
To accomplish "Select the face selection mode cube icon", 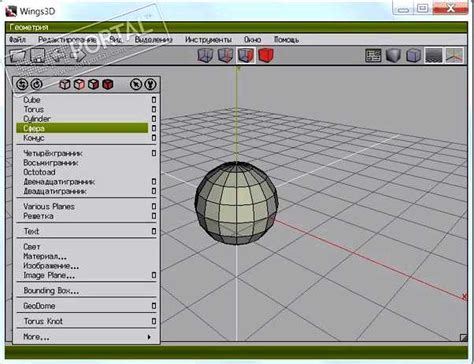I will (x=246, y=55).
